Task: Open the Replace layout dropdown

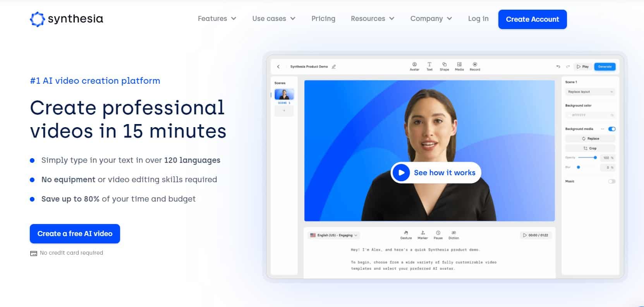Action: point(590,92)
